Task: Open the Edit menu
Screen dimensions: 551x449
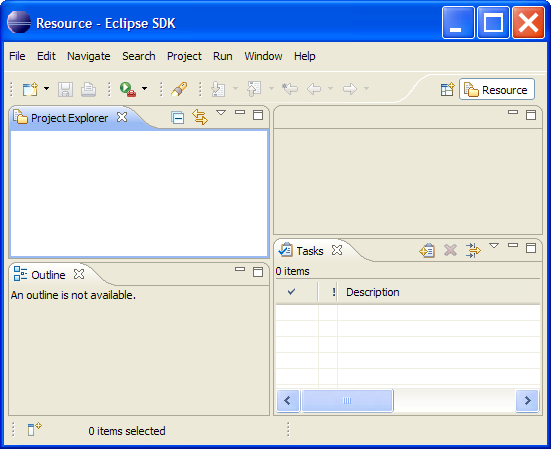Action: click(46, 56)
